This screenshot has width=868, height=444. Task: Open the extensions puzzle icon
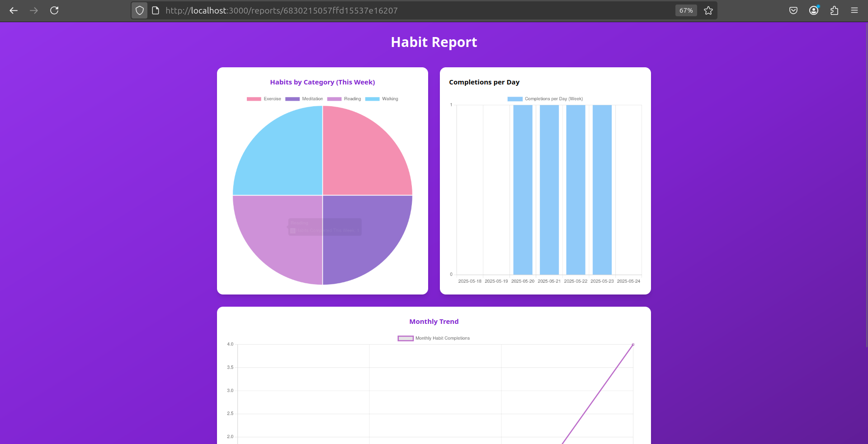[834, 10]
